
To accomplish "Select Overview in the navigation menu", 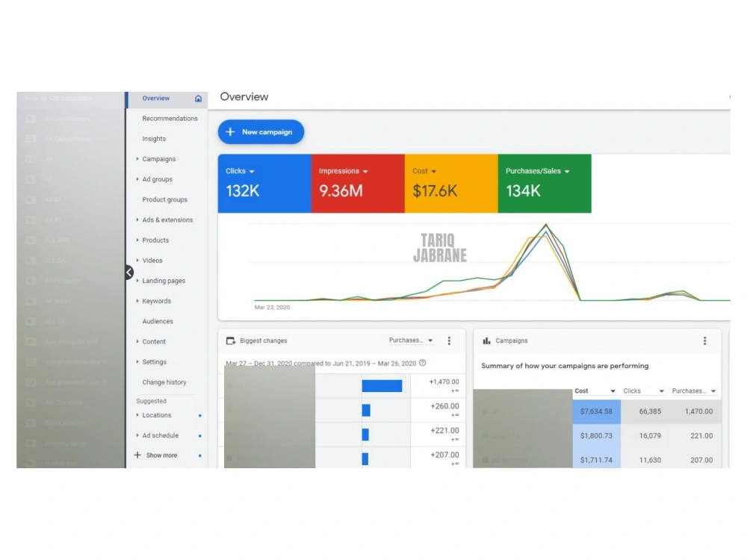I will tap(156, 98).
